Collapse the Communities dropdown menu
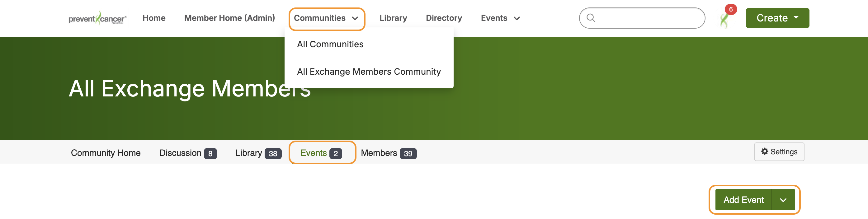 (326, 18)
